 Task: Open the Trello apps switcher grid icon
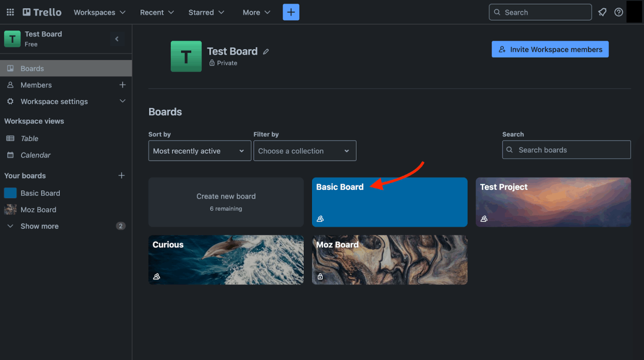coord(10,12)
